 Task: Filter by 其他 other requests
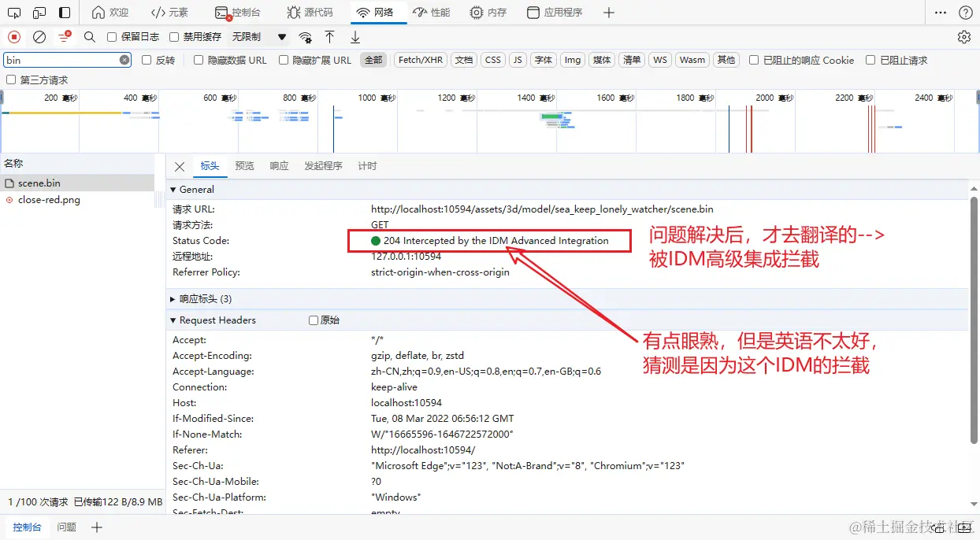coord(726,60)
